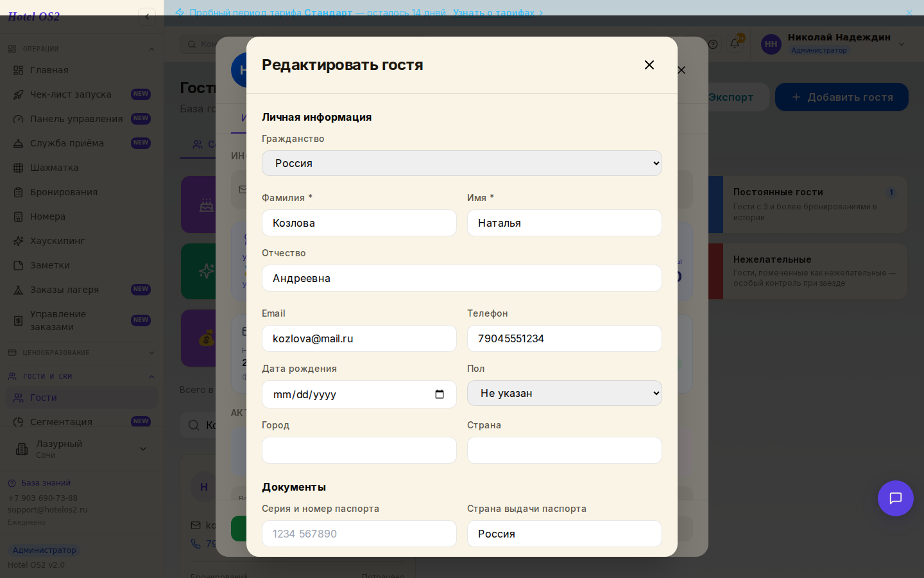Click the НН user avatar

[x=771, y=44]
